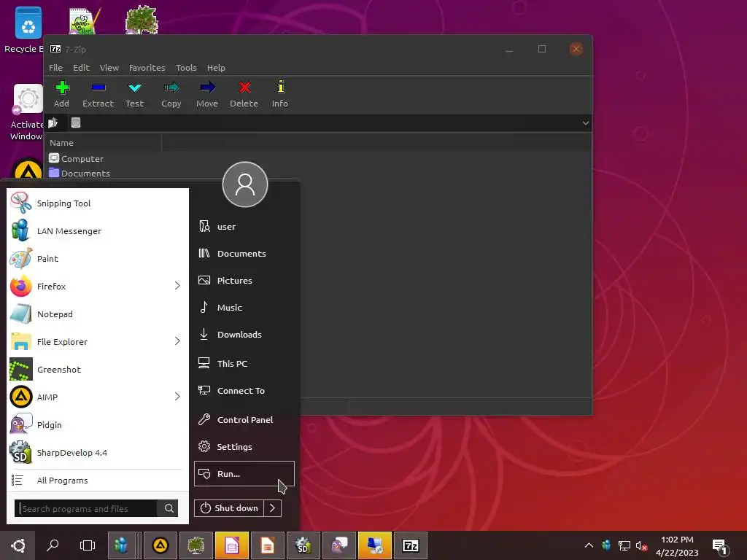Screen dimensions: 747x560
Task: Click the Start button on taskbar
Action: (x=18, y=545)
